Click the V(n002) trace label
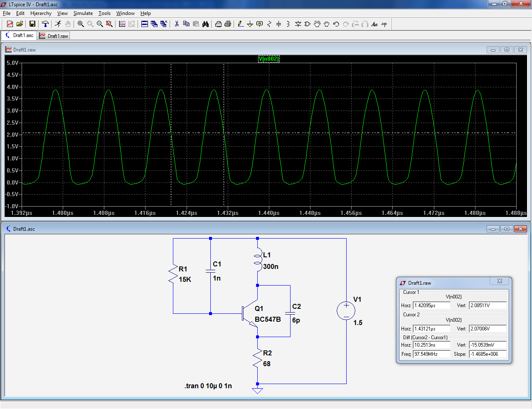The width and height of the screenshot is (532, 409). pyautogui.click(x=269, y=59)
